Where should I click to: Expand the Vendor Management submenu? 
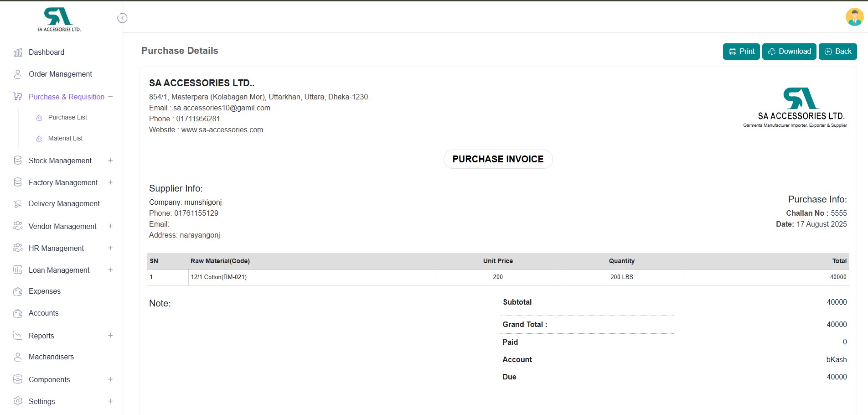110,226
